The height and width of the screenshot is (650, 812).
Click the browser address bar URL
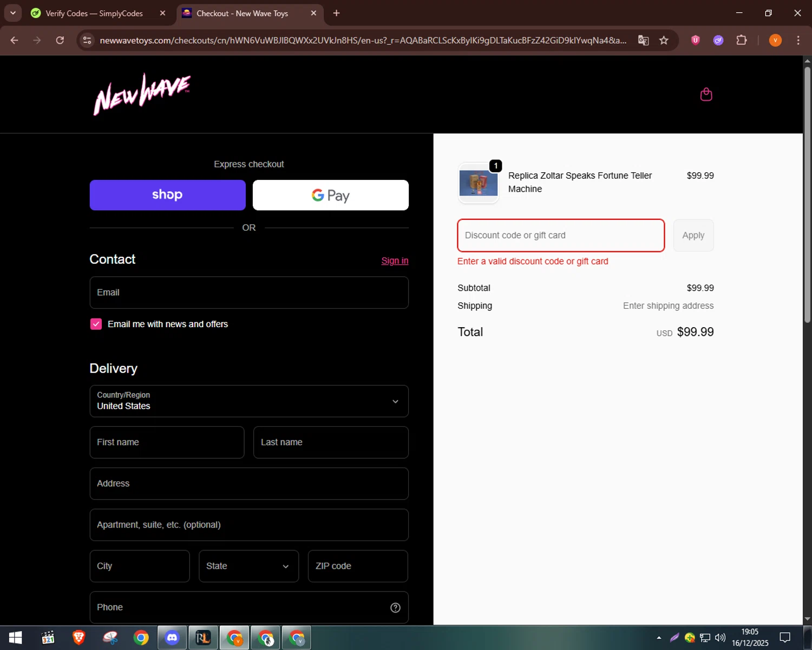(x=363, y=40)
